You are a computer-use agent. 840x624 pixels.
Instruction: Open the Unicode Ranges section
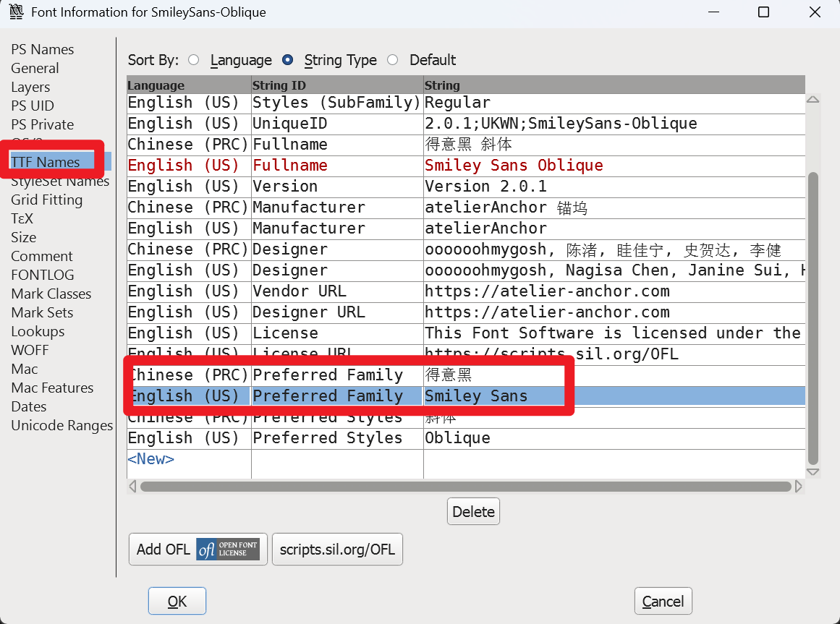click(x=61, y=425)
